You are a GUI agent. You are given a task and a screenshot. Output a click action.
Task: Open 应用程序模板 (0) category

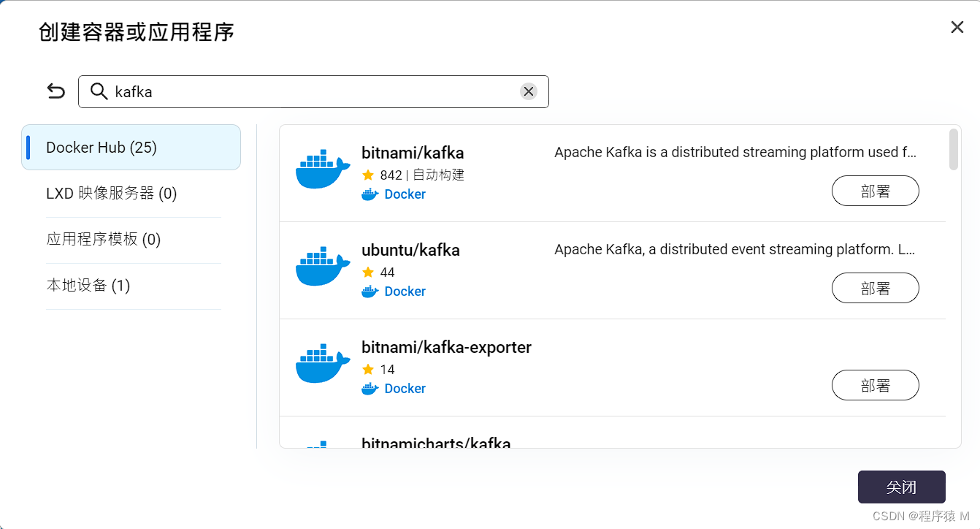click(134, 240)
